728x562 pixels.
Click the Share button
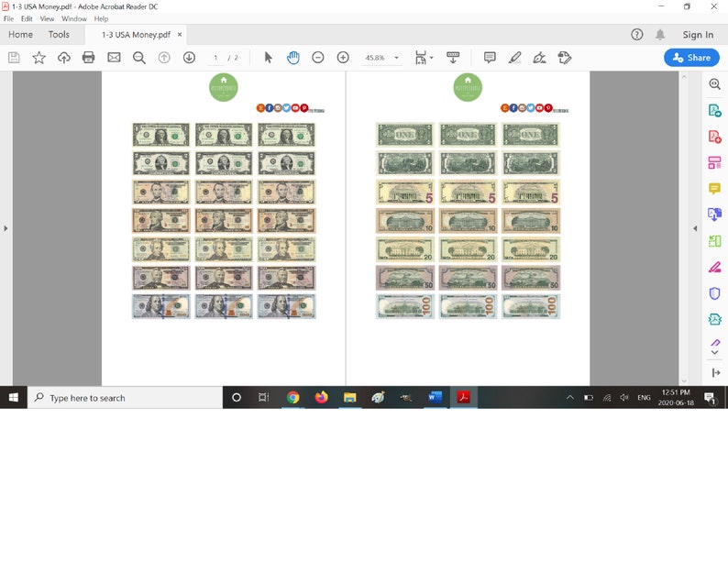click(691, 58)
